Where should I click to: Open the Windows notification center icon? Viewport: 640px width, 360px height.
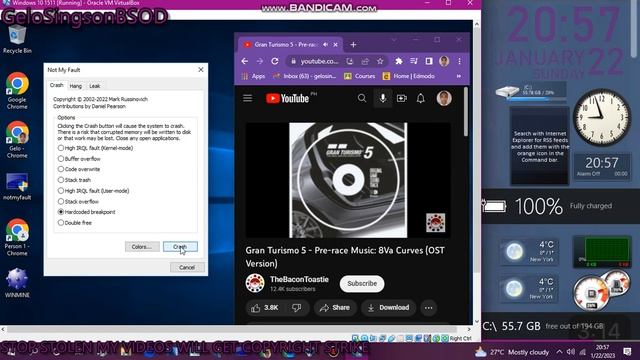click(627, 351)
